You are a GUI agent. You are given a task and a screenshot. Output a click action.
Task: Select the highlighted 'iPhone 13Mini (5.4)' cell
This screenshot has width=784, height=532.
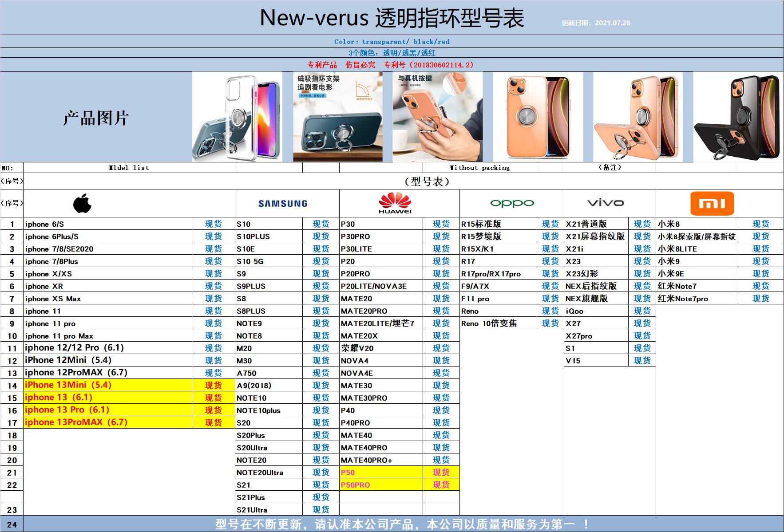107,385
